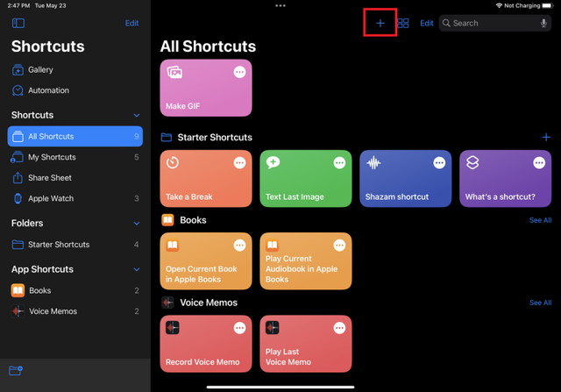The width and height of the screenshot is (561, 392).
Task: Switch to grid view layout icon
Action: point(403,24)
